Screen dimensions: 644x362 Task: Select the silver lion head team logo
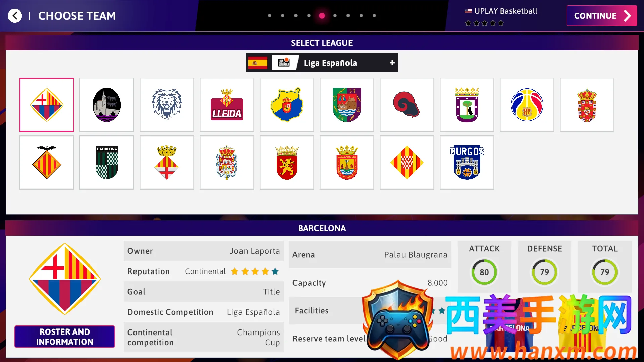167,105
